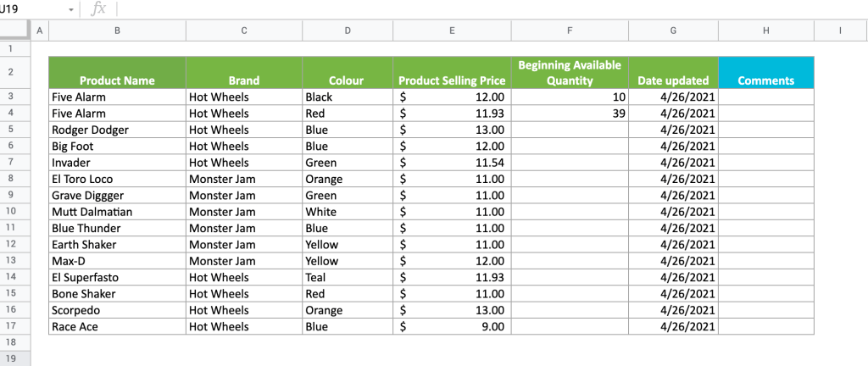Select the "Scorpedo" product cell

117,310
